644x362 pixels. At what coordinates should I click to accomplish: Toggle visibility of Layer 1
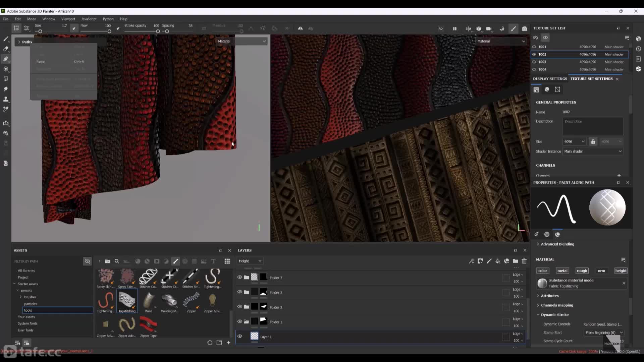coord(239,336)
